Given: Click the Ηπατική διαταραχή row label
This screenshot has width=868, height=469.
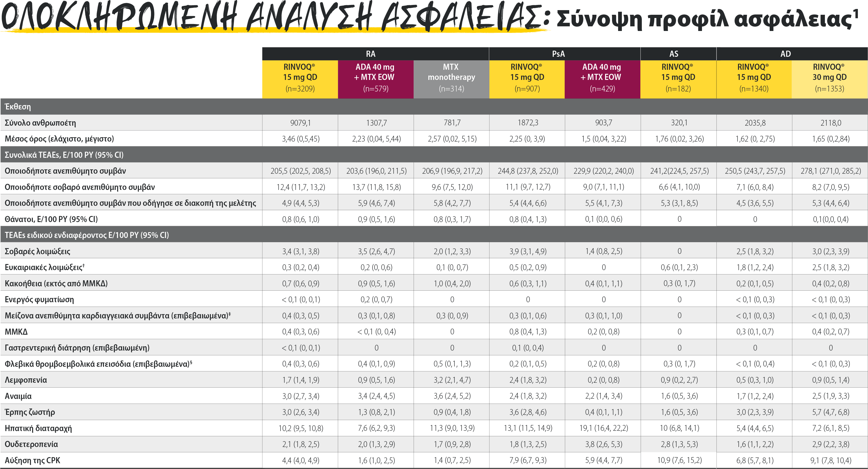Looking at the screenshot, I should [x=38, y=428].
